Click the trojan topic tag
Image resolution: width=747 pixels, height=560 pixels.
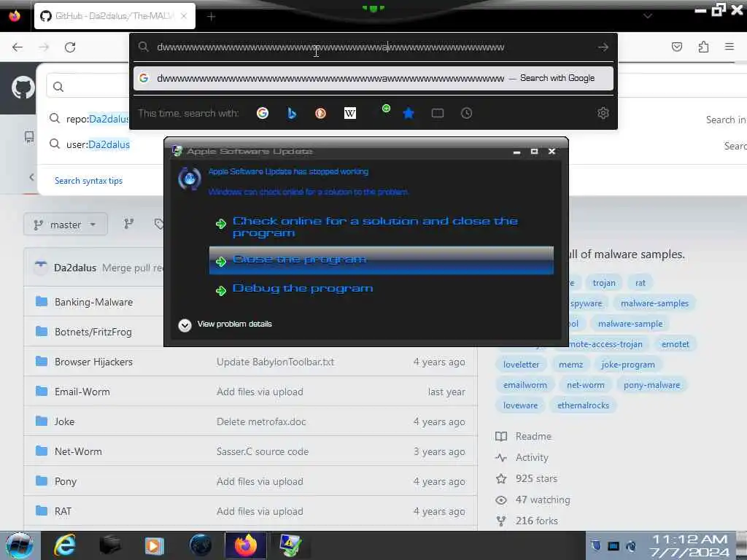(x=603, y=282)
